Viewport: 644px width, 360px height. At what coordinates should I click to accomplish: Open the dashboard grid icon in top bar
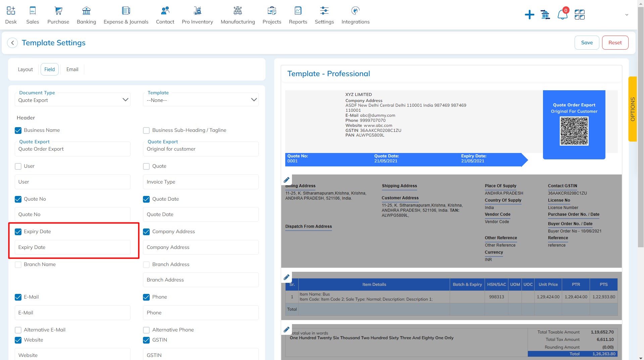click(x=580, y=14)
